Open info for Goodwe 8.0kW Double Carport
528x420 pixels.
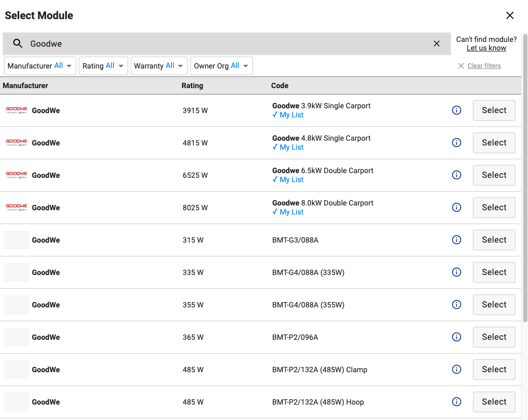[x=456, y=207]
